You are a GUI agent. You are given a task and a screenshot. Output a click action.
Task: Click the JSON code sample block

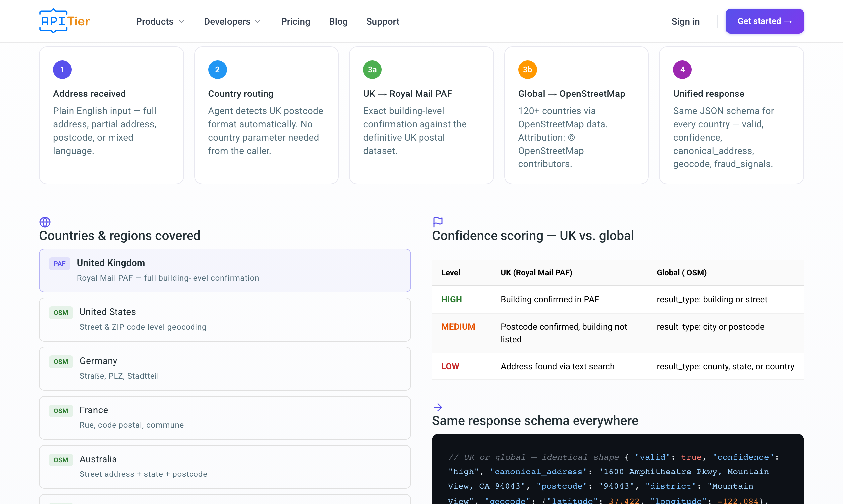click(618, 469)
